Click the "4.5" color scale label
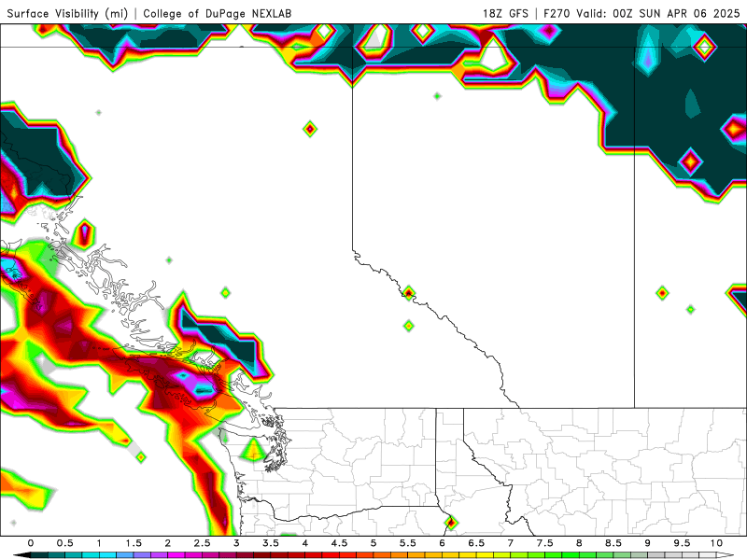This screenshot has height=560, width=747. (339, 543)
